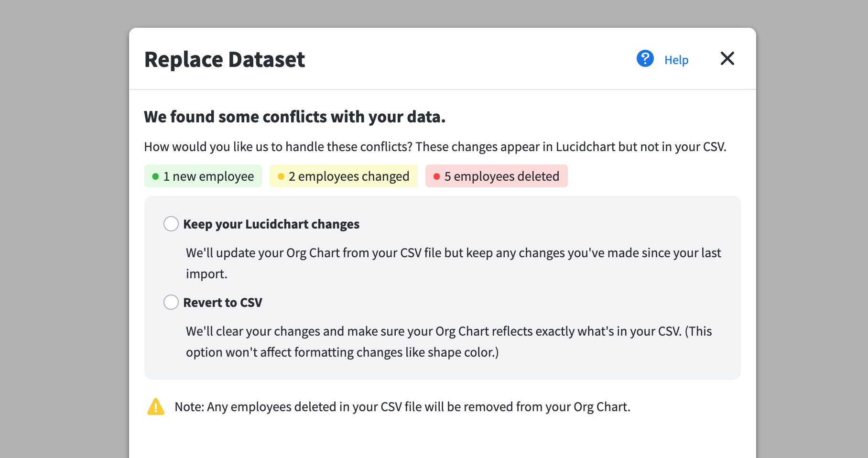This screenshot has width=868, height=458.
Task: Click the red dot in employees deleted badge
Action: coord(436,176)
